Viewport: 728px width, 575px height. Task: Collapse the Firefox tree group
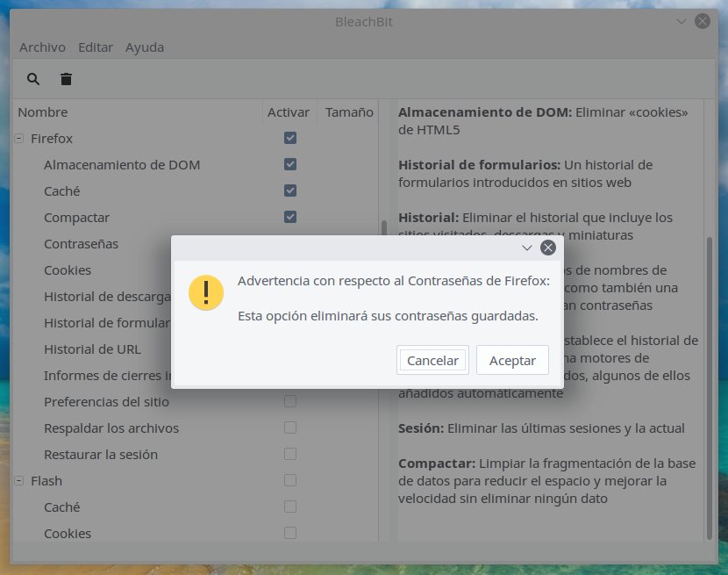[x=19, y=139]
